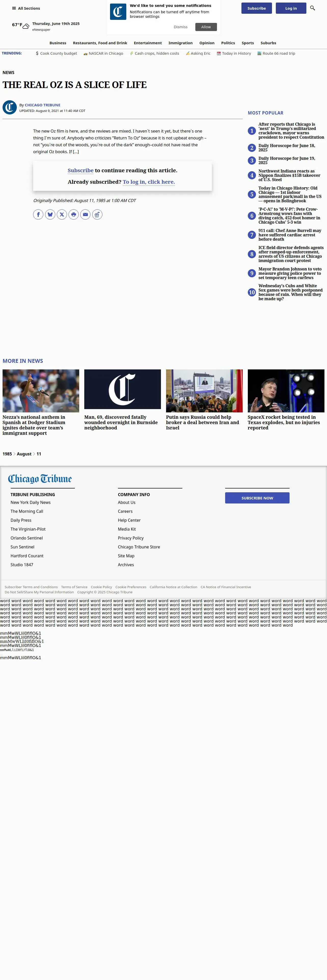The width and height of the screenshot is (327, 980).
Task: Open trending Cash crops, hidden costs
Action: click(154, 54)
